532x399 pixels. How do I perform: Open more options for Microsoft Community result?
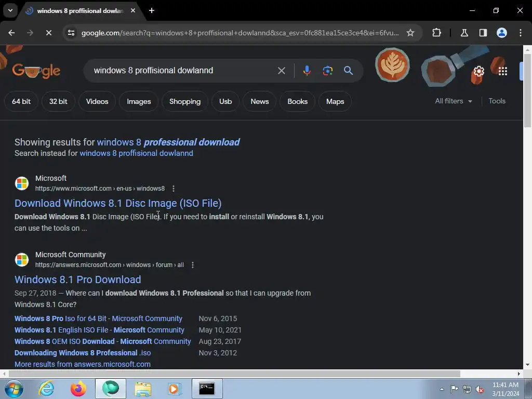click(193, 265)
